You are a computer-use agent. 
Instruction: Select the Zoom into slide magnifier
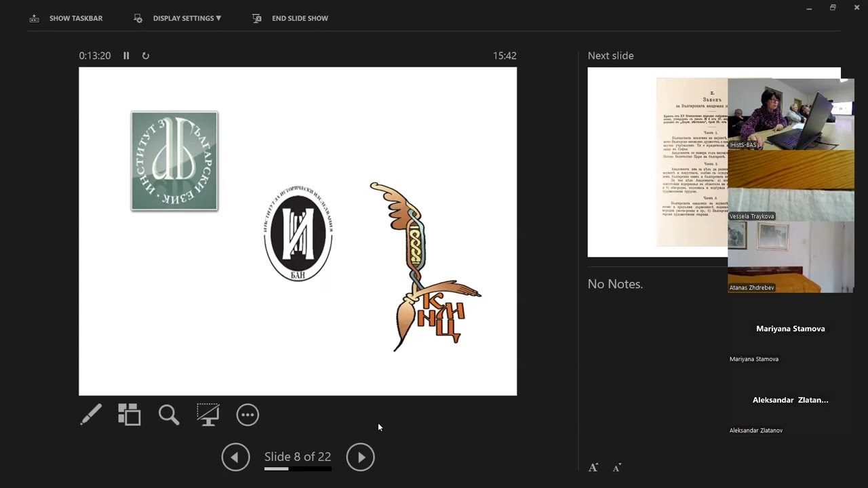(x=169, y=415)
